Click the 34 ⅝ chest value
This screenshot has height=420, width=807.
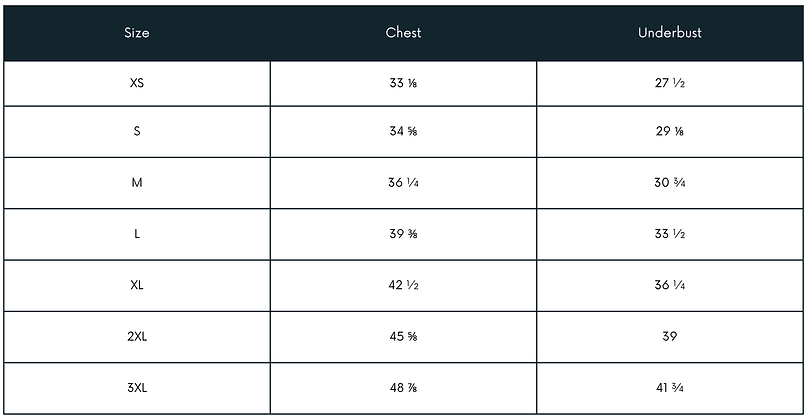404,131
